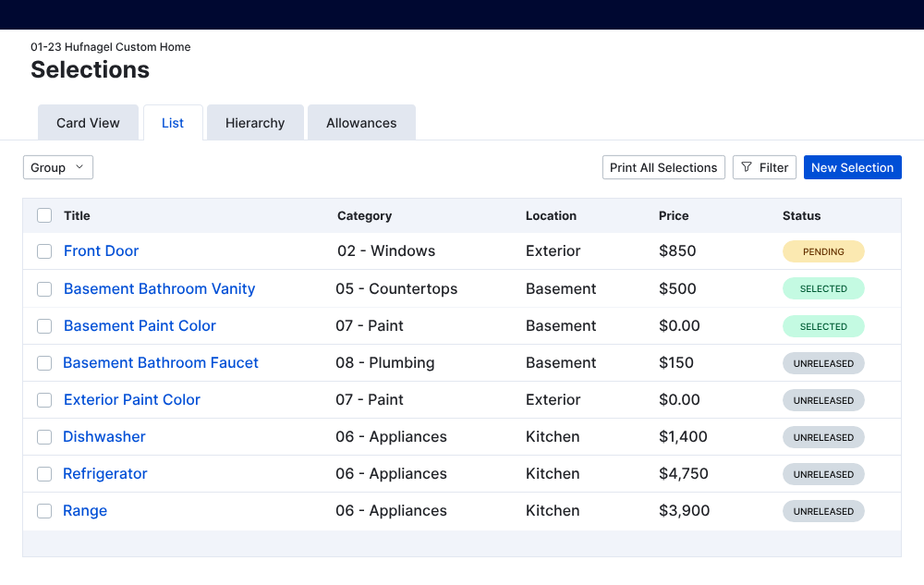Click the Title column header

click(77, 215)
